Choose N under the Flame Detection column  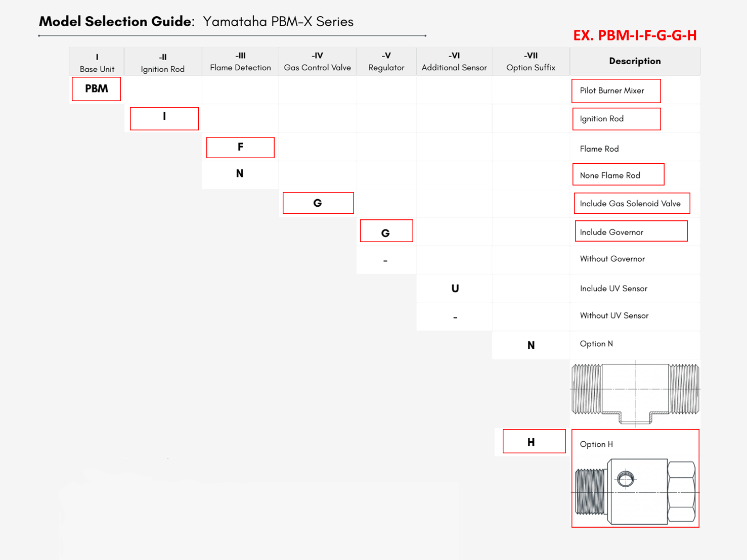pyautogui.click(x=240, y=174)
